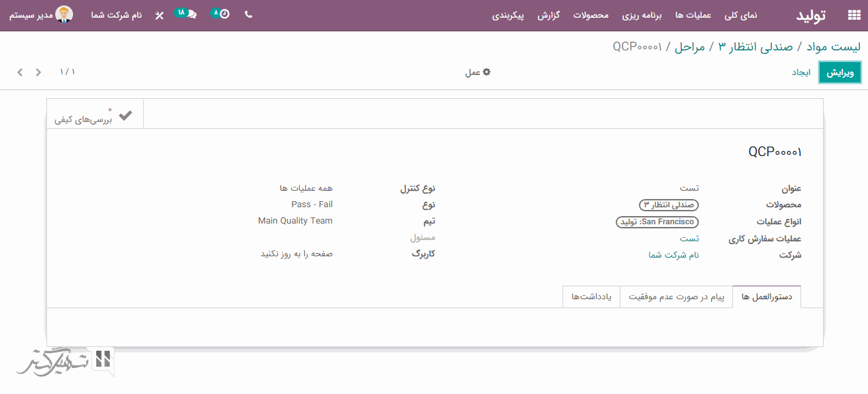Open the گزارش menu
The width and height of the screenshot is (868, 394).
(x=548, y=15)
